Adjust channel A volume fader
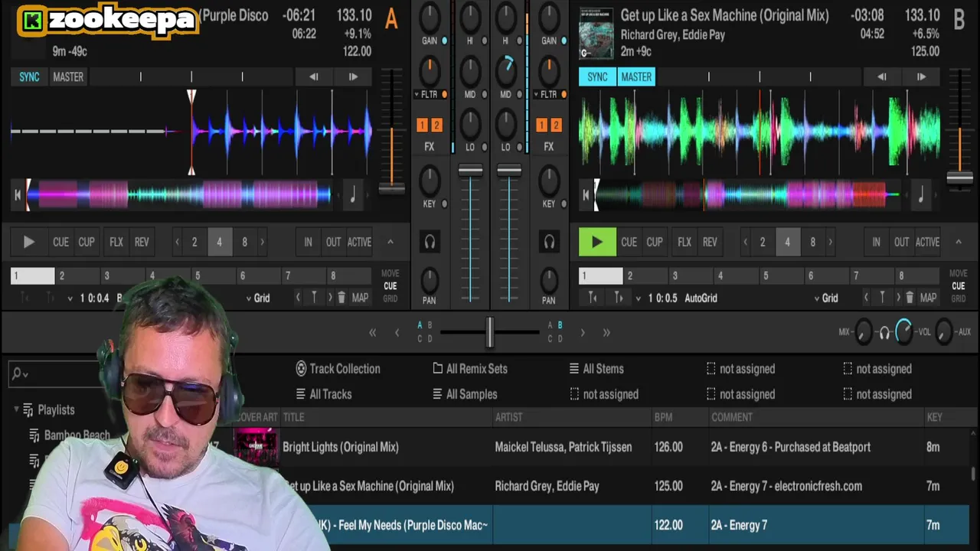Image resolution: width=980 pixels, height=551 pixels. (x=470, y=170)
